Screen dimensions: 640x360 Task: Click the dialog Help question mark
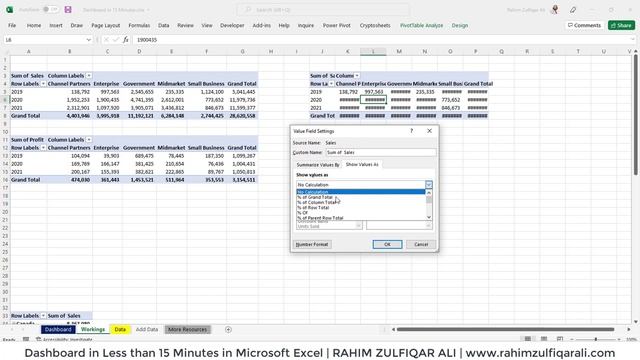[411, 131]
